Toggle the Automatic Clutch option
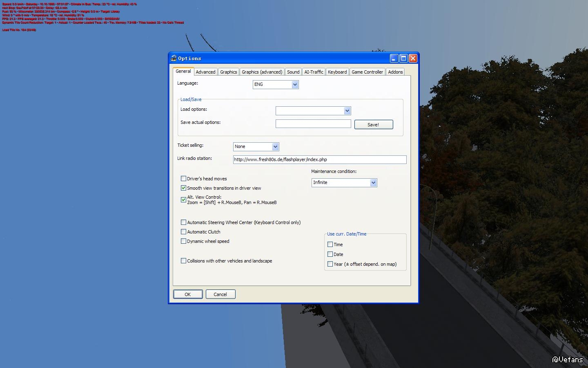The image size is (588, 368). click(x=184, y=232)
